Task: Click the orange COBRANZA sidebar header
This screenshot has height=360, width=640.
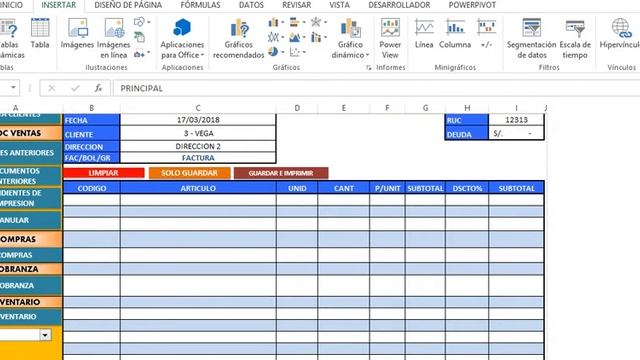Action: pyautogui.click(x=31, y=269)
